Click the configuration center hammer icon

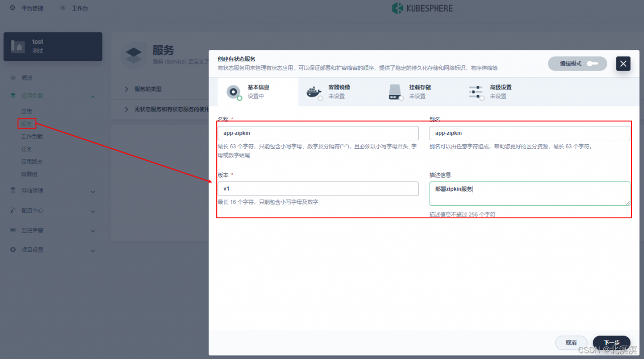13,211
